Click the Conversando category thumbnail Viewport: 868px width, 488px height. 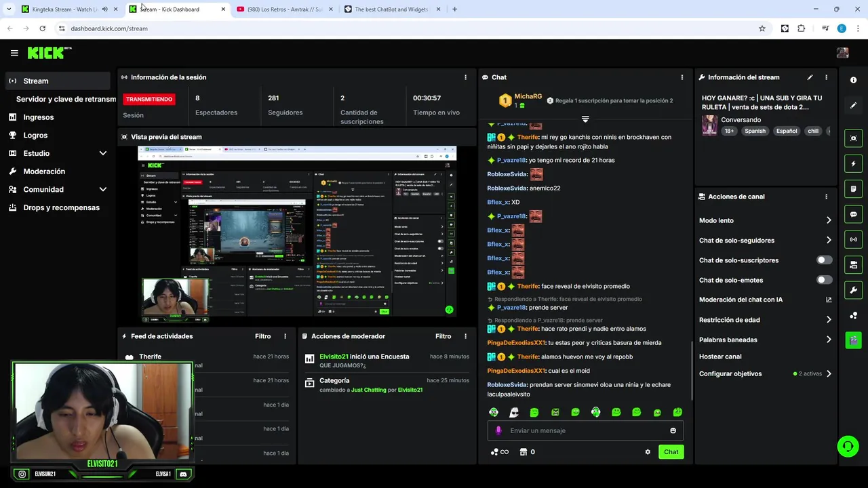[x=709, y=125]
